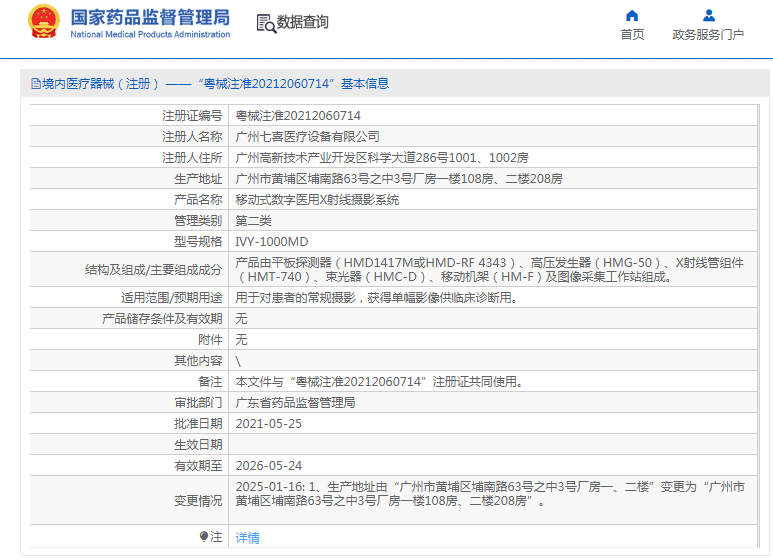This screenshot has height=559, width=773.
Task: Select 生产地址 value cell
Action: coord(399,179)
